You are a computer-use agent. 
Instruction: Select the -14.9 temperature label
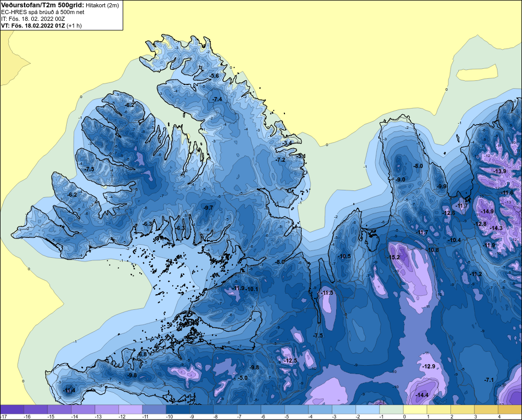coord(488,211)
